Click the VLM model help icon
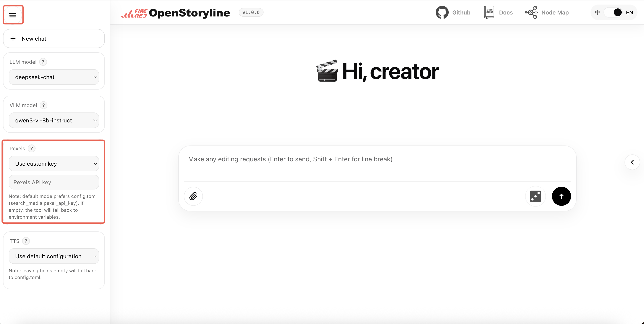Image resolution: width=644 pixels, height=324 pixels. [44, 105]
